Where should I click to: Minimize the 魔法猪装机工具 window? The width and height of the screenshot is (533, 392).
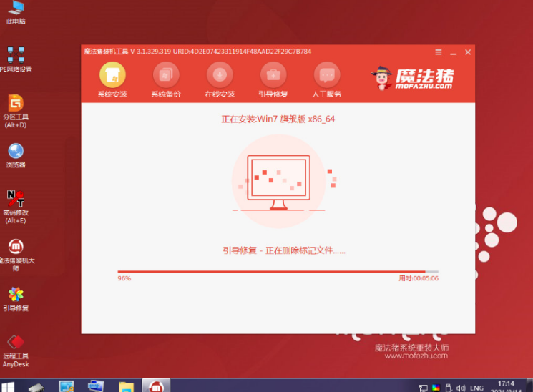pos(454,52)
